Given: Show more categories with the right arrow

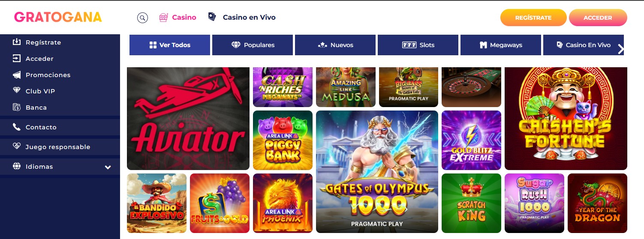Looking at the screenshot, I should (x=621, y=49).
